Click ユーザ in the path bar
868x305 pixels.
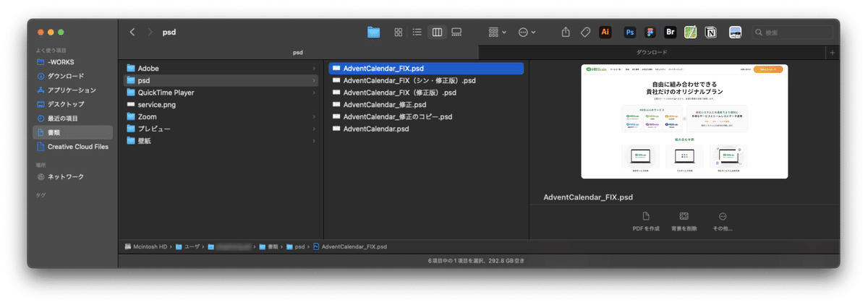pos(188,246)
